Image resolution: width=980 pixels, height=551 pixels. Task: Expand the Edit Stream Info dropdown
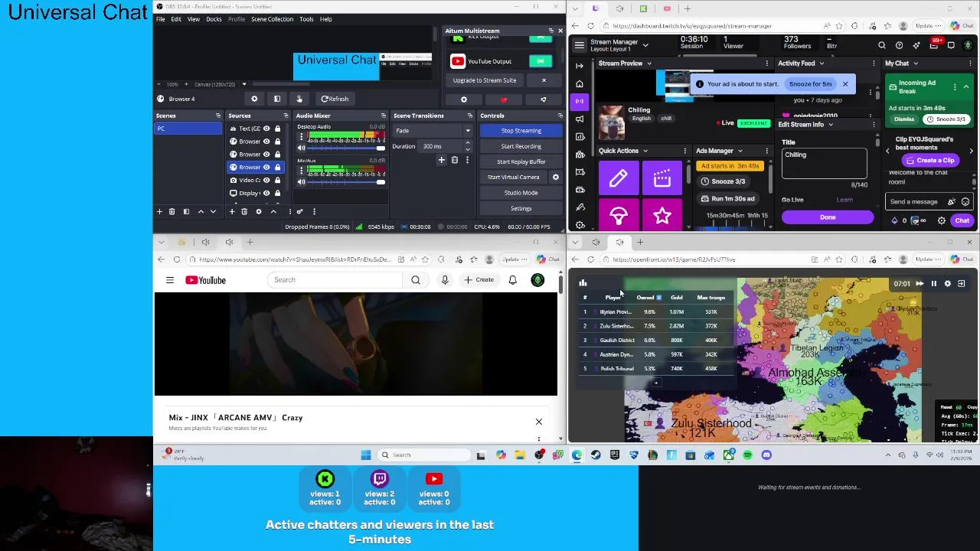[x=831, y=124]
